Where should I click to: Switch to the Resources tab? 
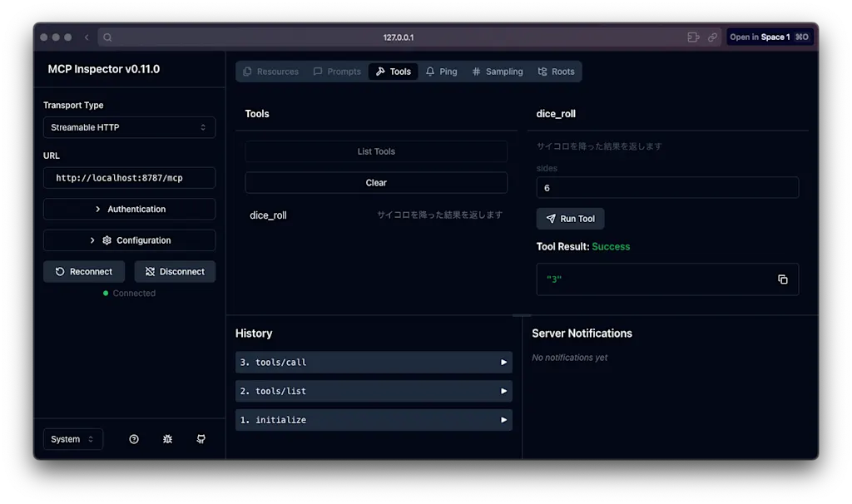271,72
